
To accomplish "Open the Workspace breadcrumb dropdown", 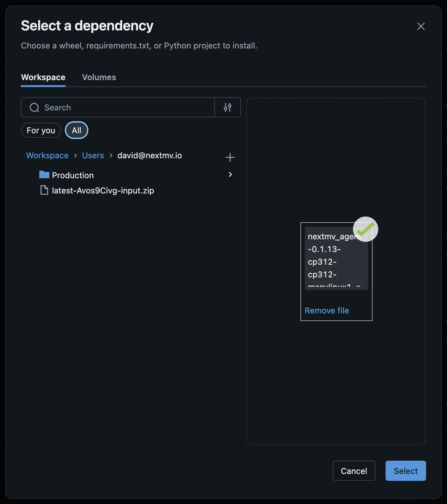I will (x=47, y=155).
